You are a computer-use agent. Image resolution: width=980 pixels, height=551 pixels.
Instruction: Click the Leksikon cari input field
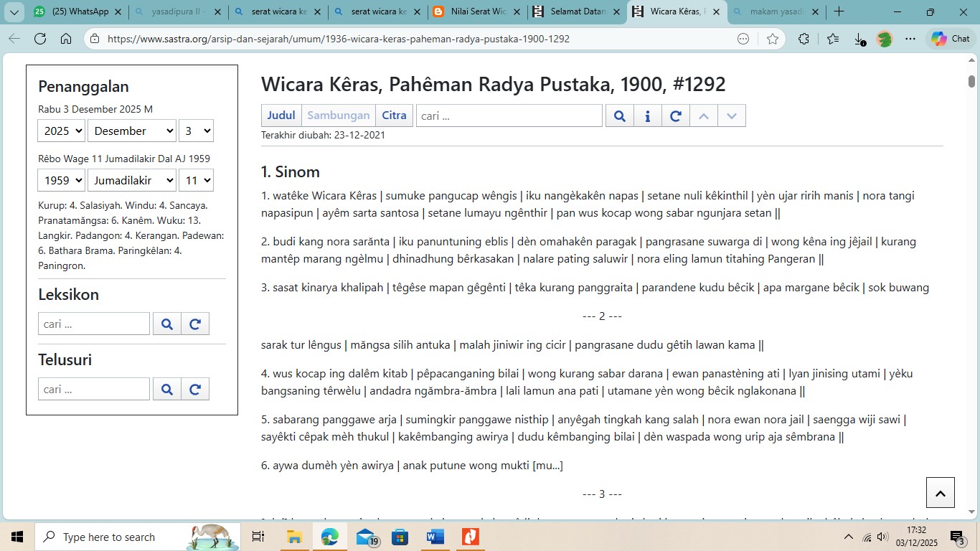click(x=94, y=324)
